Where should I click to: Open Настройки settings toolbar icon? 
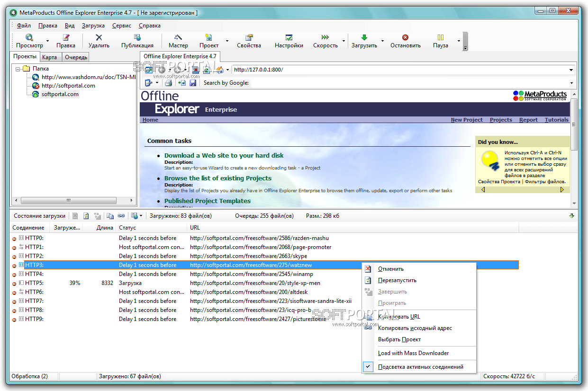tap(289, 38)
